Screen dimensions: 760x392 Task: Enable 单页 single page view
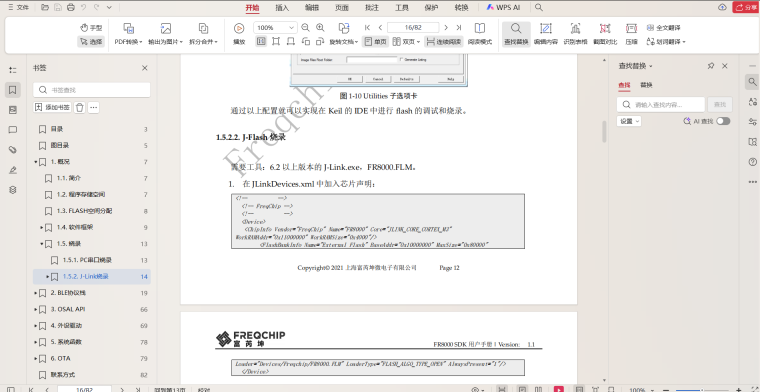point(375,42)
